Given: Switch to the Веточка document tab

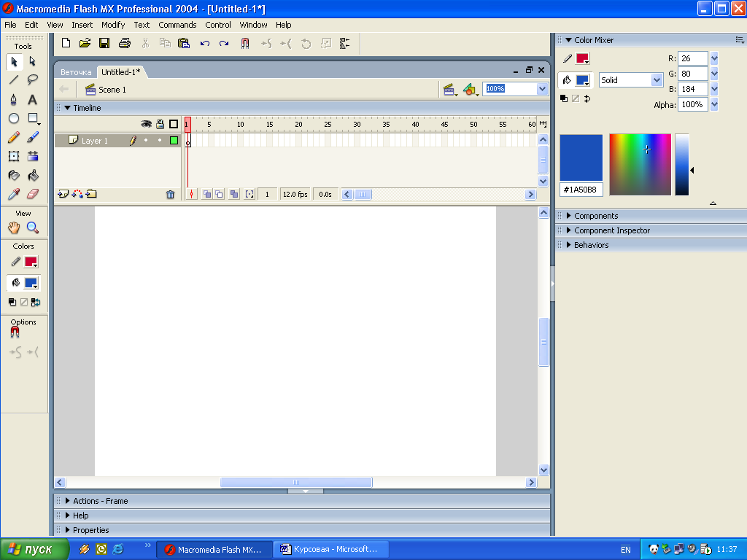Looking at the screenshot, I should pos(76,72).
